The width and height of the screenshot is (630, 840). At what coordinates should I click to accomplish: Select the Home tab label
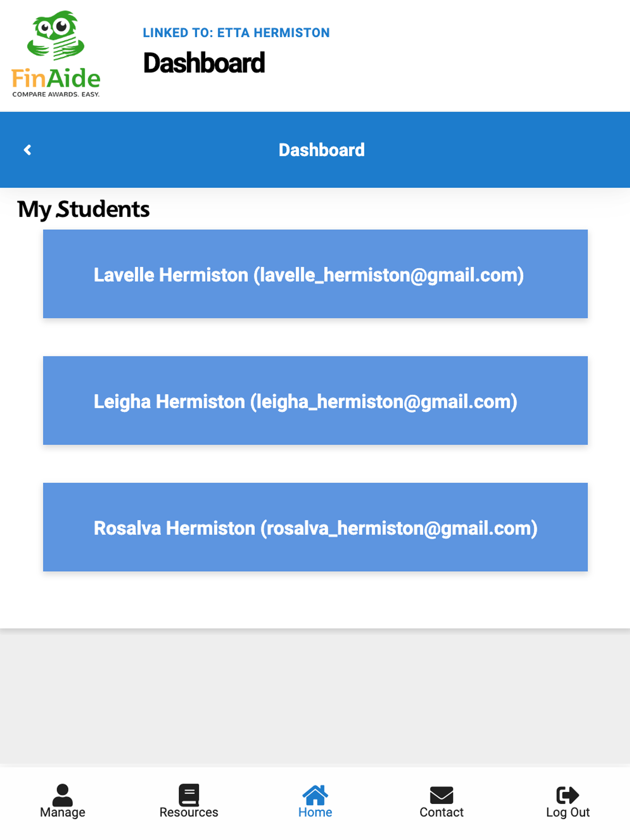point(315,812)
